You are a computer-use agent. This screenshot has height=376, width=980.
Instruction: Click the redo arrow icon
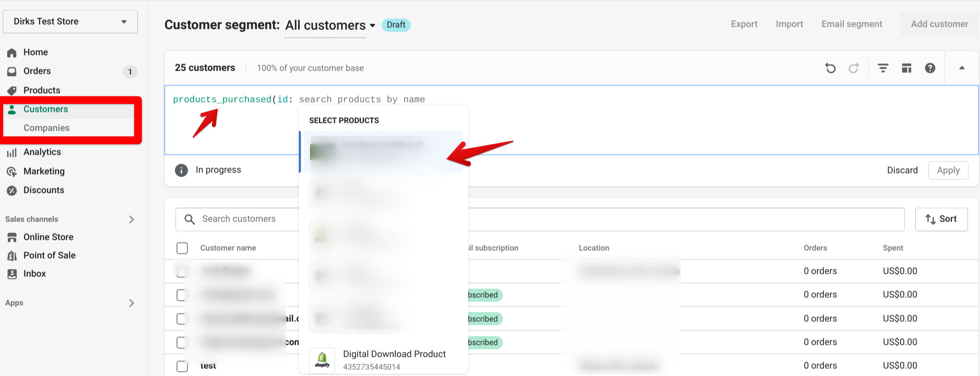854,68
